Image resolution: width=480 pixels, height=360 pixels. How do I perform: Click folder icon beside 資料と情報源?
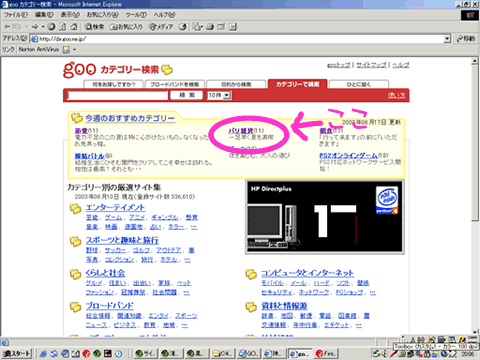pos(251,306)
